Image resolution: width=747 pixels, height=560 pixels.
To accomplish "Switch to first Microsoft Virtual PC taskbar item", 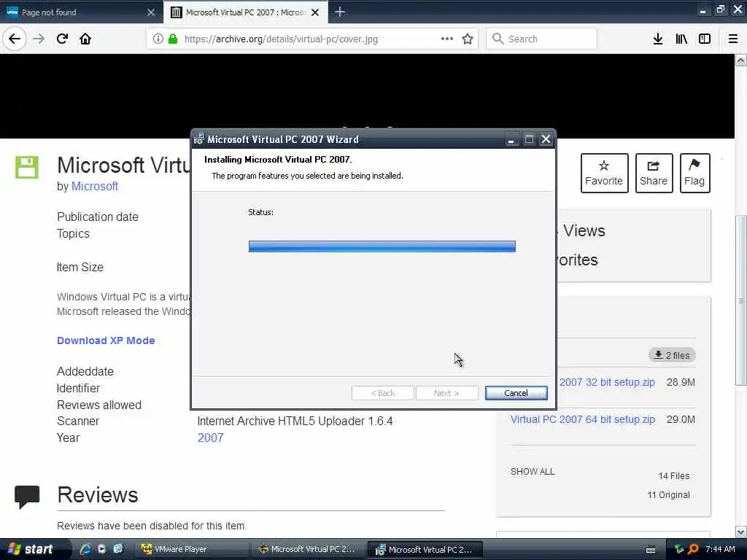I will point(308,549).
